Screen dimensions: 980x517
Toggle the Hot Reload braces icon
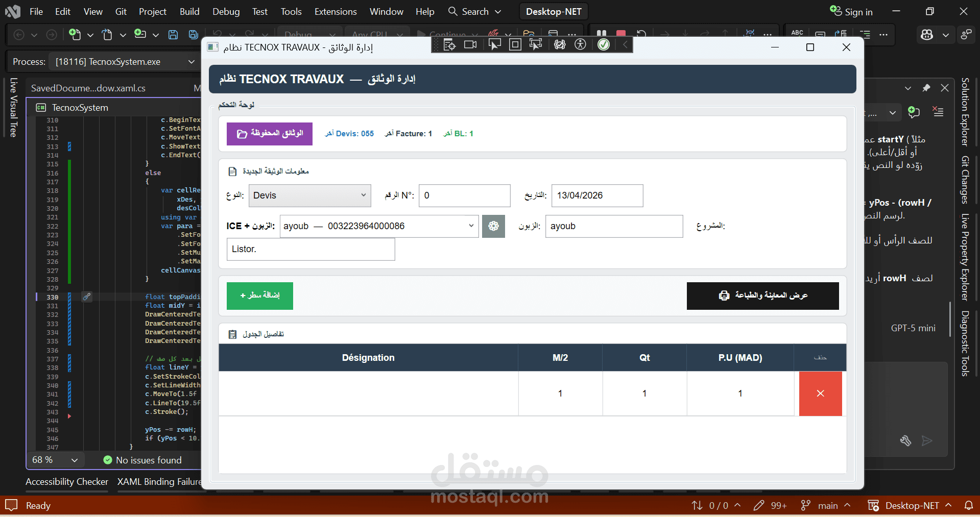tap(560, 45)
